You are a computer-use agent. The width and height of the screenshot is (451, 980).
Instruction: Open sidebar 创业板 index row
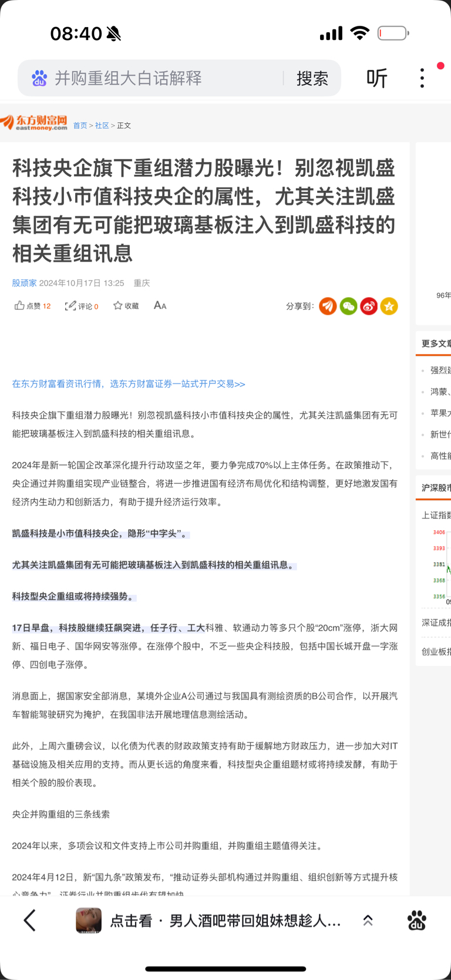coord(436,651)
